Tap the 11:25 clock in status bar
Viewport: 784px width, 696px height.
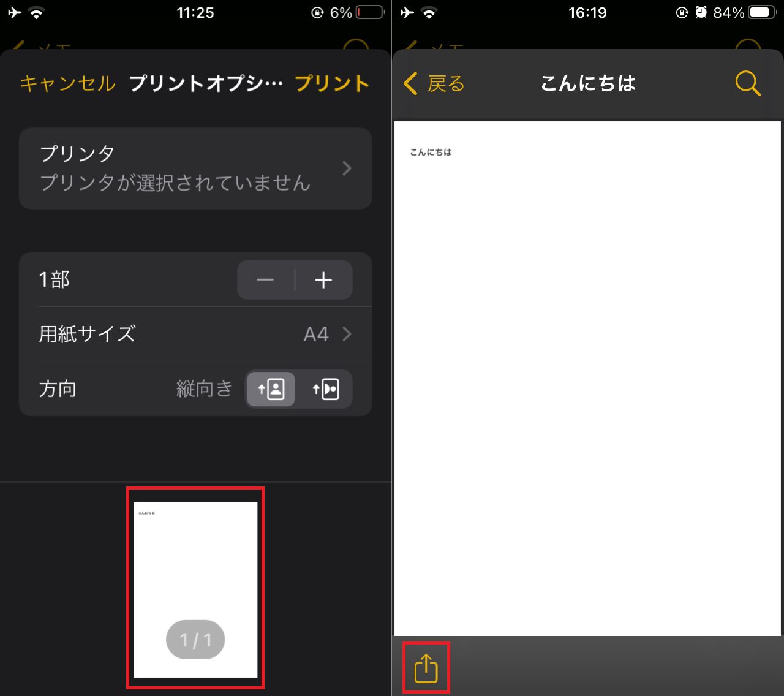195,12
